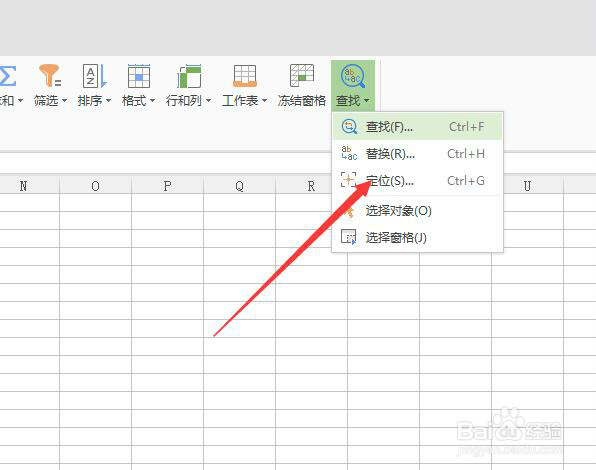This screenshot has width=596, height=470.
Task: Click the filter funnel icon
Action: [50, 76]
